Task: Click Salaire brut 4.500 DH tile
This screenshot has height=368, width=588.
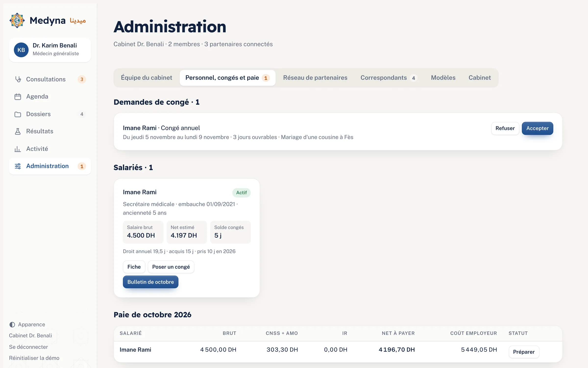Action: [x=143, y=232]
